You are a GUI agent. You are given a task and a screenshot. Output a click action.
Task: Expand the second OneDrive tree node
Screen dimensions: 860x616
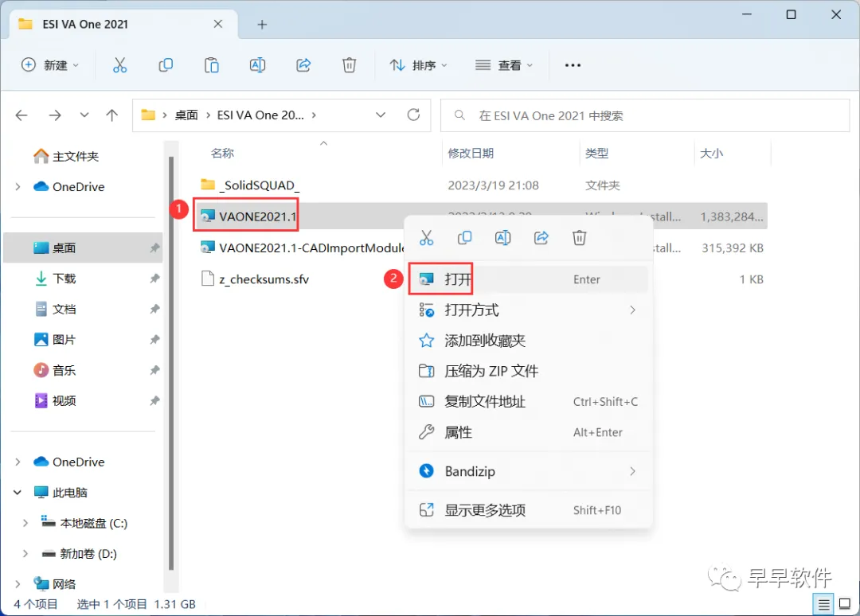(18, 462)
